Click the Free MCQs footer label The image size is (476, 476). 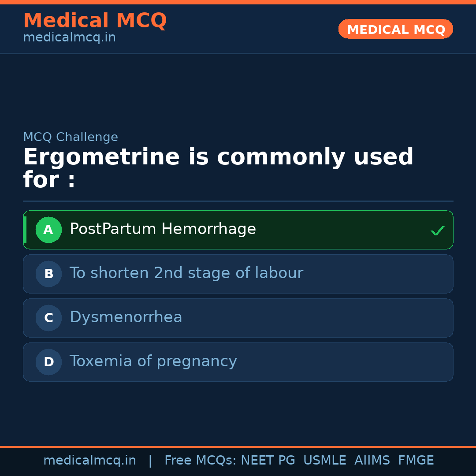pos(200,461)
